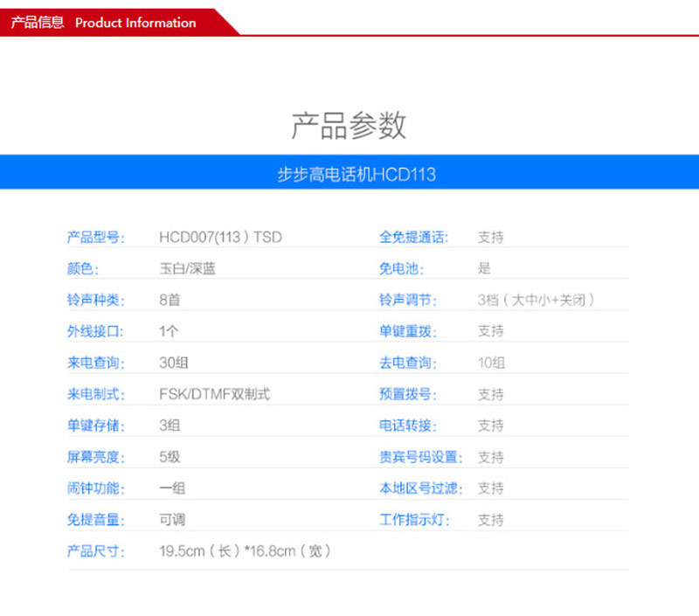The width and height of the screenshot is (699, 616).
Task: Click 支持 beside 预置拨号
Action: (491, 394)
